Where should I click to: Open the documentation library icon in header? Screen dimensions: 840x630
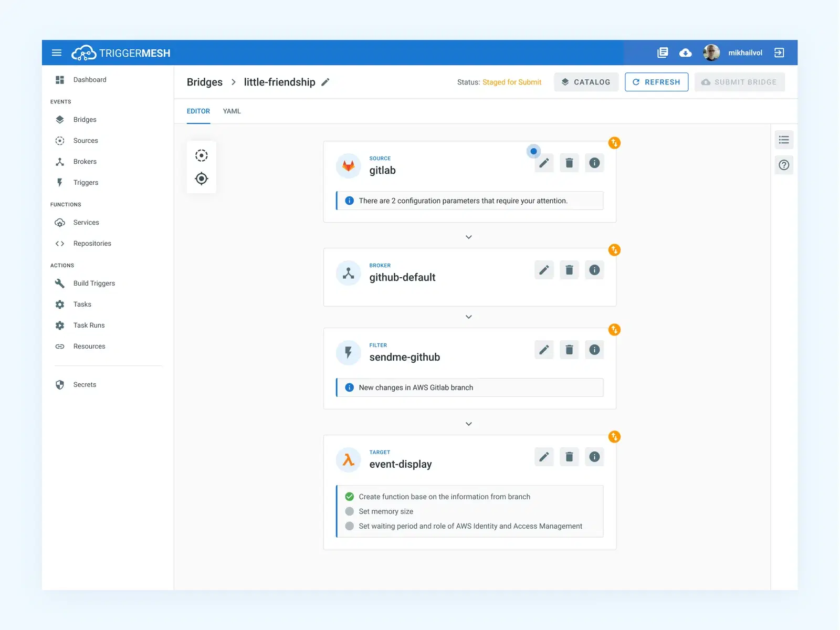point(663,52)
